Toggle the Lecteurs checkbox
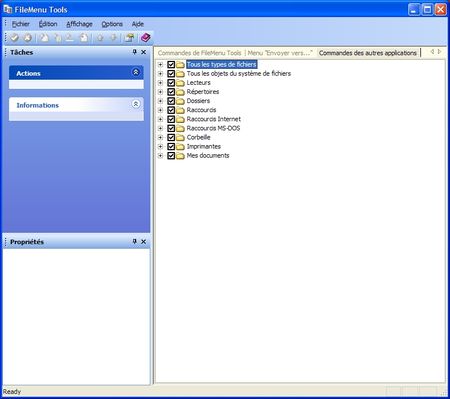This screenshot has width=450, height=399. pos(171,83)
